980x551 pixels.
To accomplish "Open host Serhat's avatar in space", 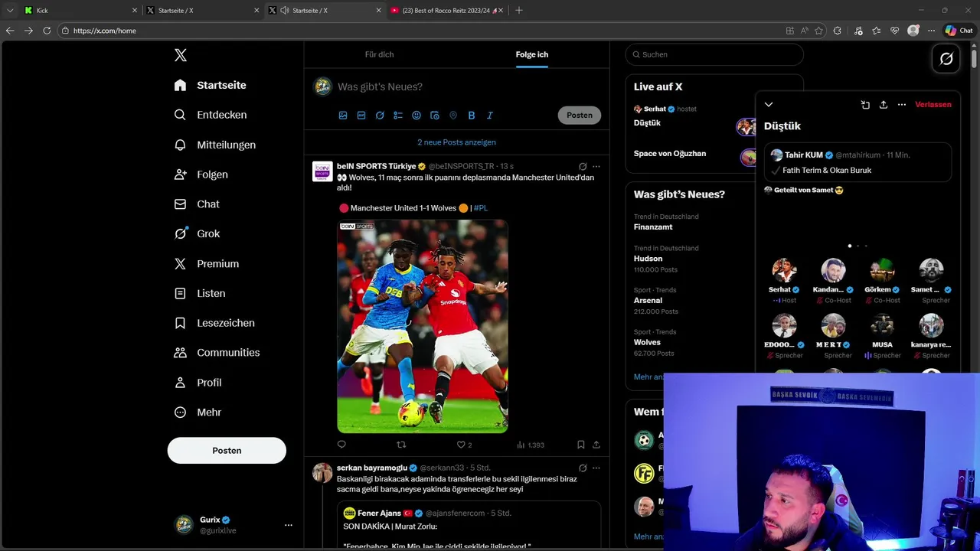I will pyautogui.click(x=784, y=270).
